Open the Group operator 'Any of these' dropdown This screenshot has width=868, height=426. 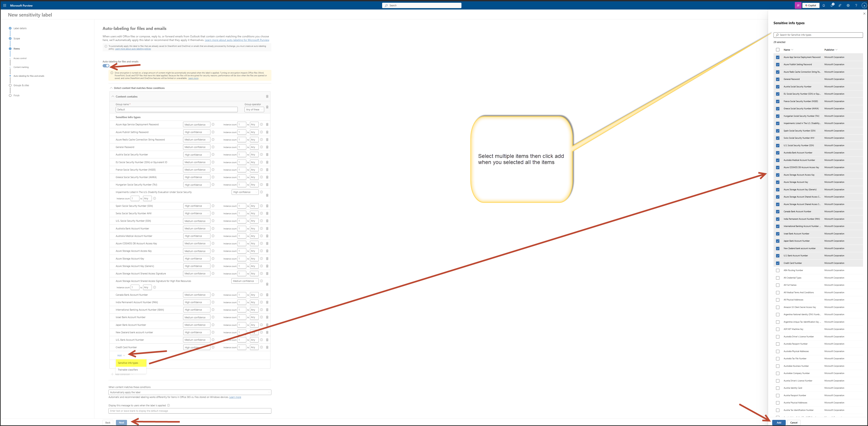point(254,110)
